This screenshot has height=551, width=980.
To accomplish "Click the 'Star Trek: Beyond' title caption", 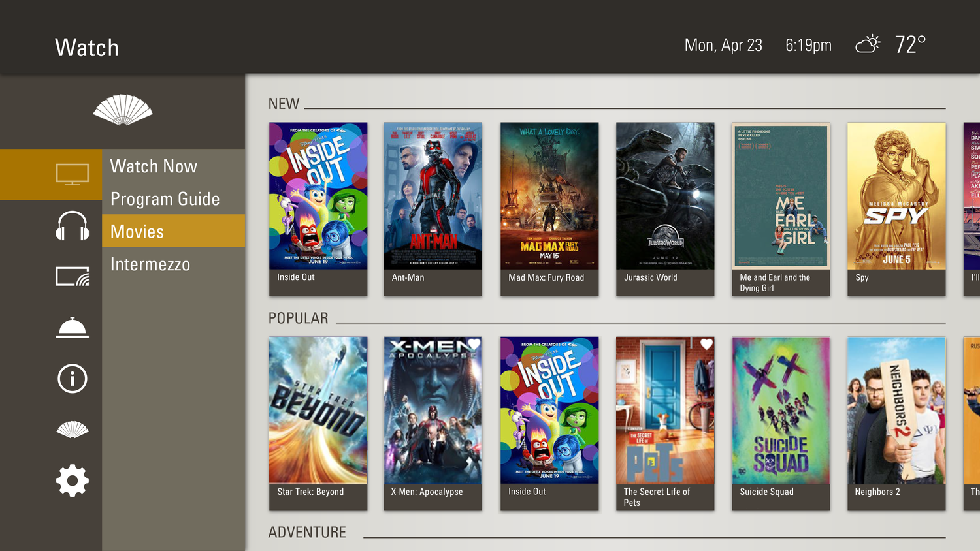I will [310, 492].
